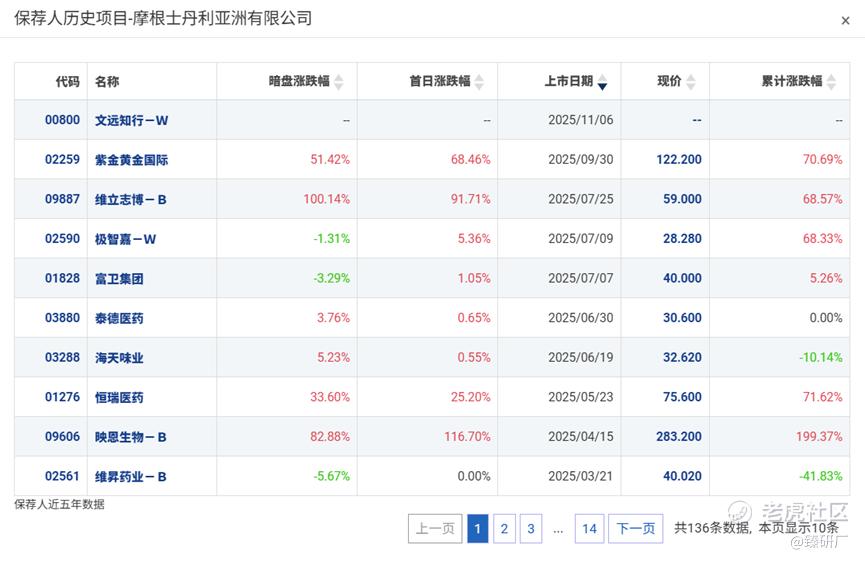The height and width of the screenshot is (562, 865).
Task: Jump to last page 14
Action: pyautogui.click(x=589, y=528)
